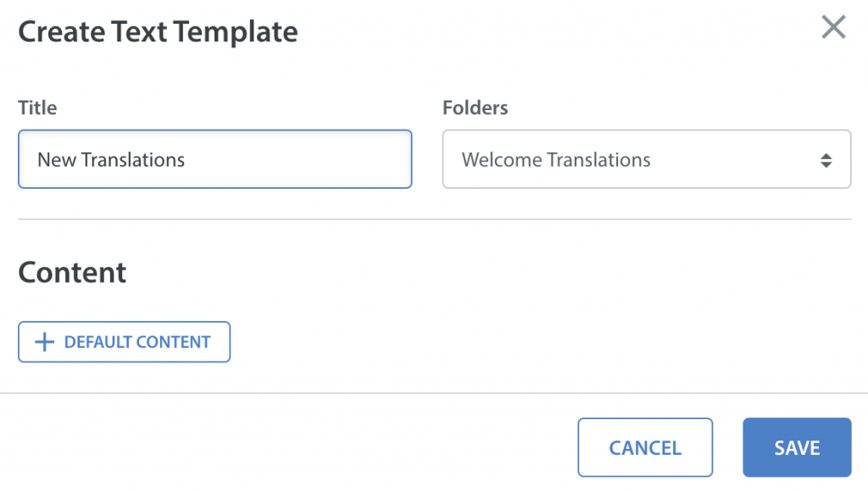Image resolution: width=868 pixels, height=492 pixels.
Task: Click CANCEL to abort template creation
Action: pos(645,447)
